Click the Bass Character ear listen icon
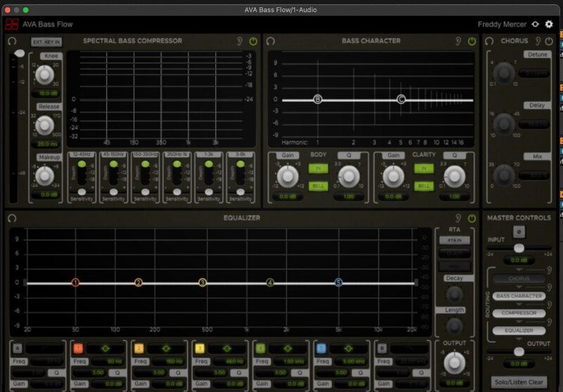The image size is (563, 392). [x=457, y=41]
